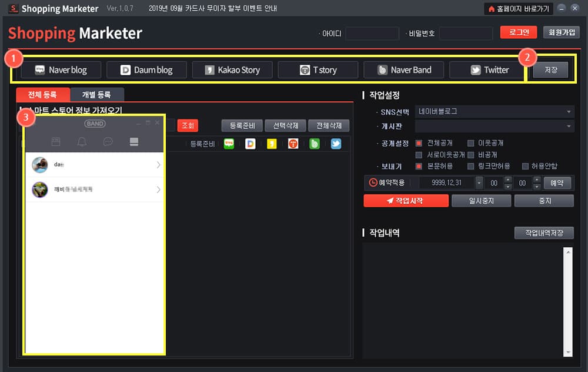This screenshot has height=372, width=588.
Task: Open the Daum blog button
Action: [146, 70]
